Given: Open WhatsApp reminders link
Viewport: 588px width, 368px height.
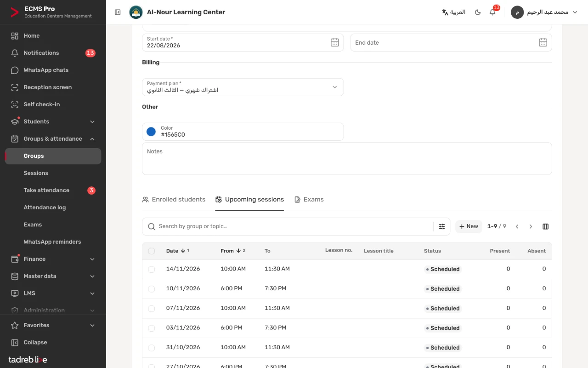Looking at the screenshot, I should coord(53,242).
